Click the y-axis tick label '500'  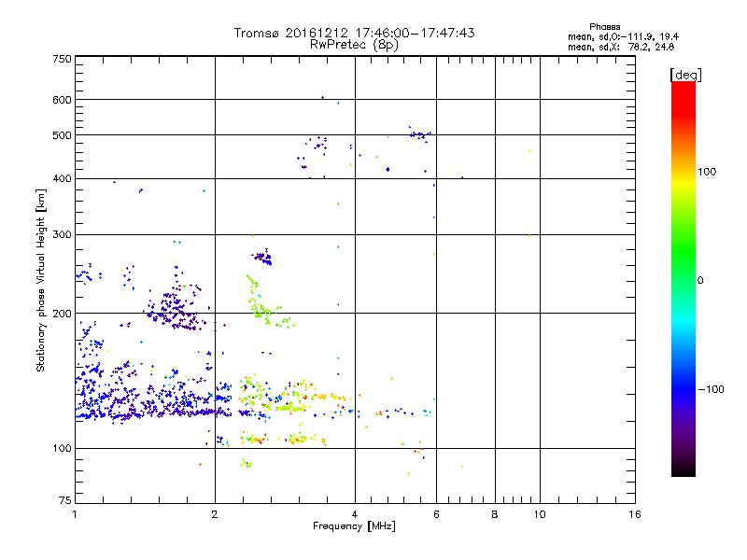point(62,135)
